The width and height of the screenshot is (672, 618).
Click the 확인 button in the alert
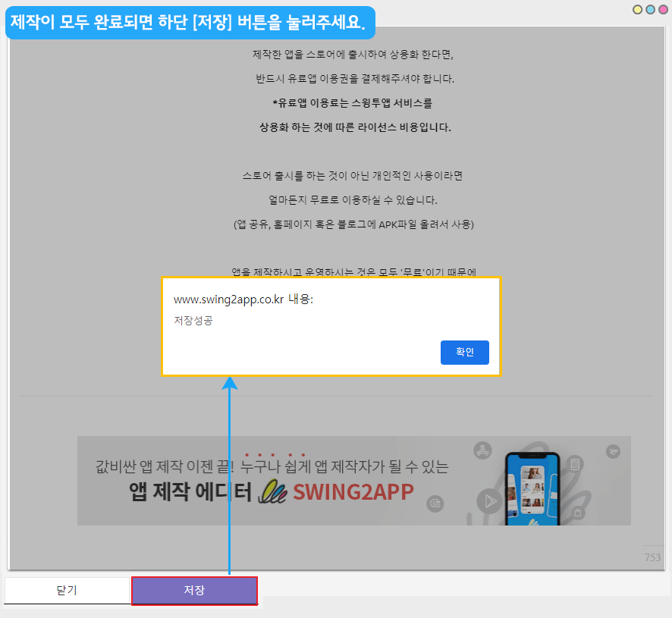coord(464,353)
